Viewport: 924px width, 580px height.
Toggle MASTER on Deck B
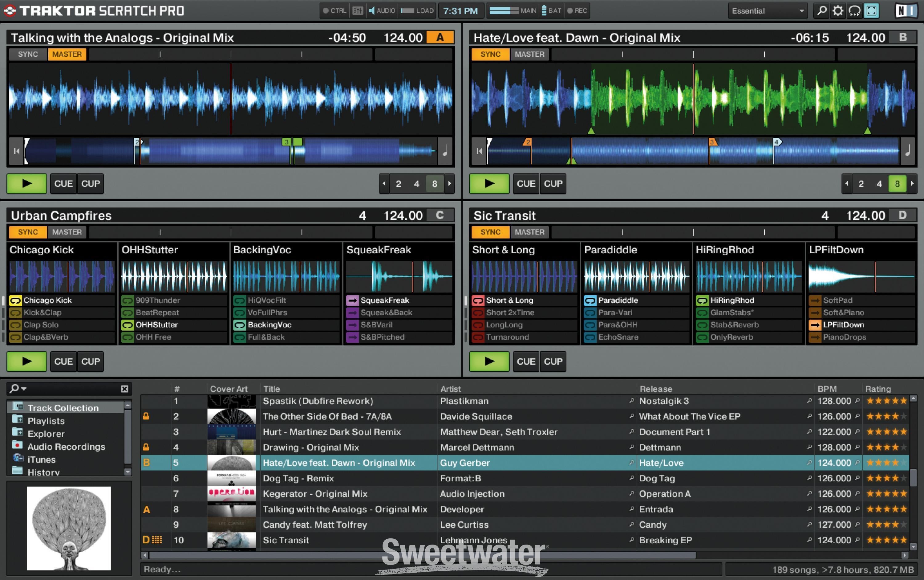click(x=529, y=54)
